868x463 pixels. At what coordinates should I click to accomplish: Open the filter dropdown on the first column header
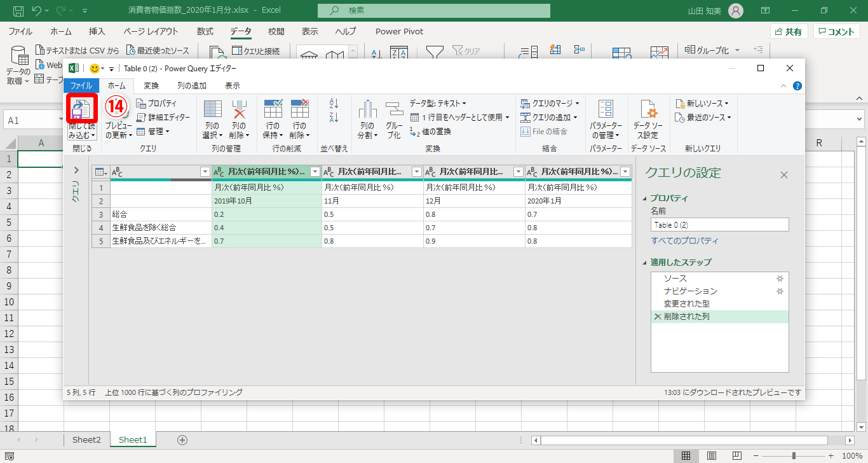point(205,172)
